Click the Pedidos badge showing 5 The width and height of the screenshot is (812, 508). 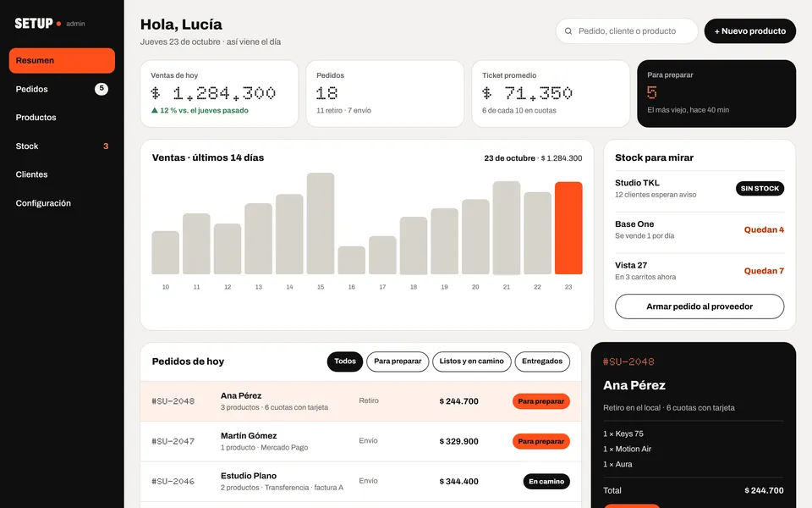pyautogui.click(x=101, y=89)
